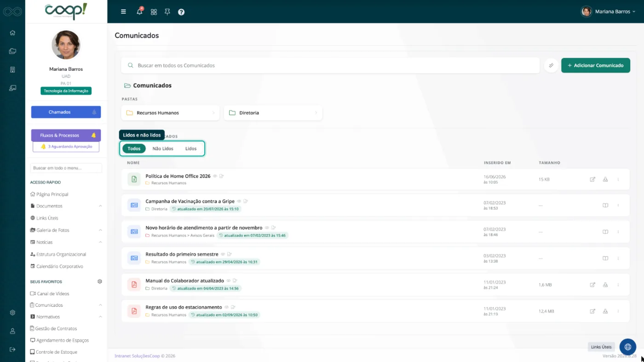The width and height of the screenshot is (644, 362).
Task: Open the Recursos Humanos folder card
Action: (171, 113)
